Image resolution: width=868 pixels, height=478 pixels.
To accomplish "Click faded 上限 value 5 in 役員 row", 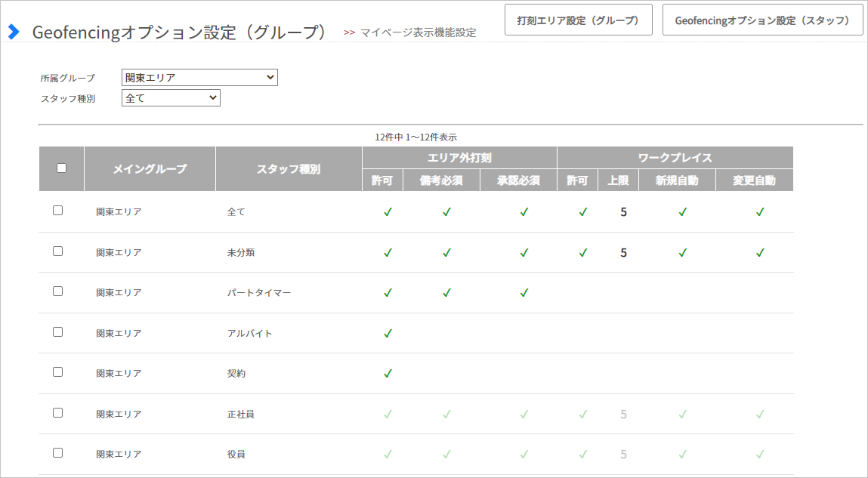I will pyautogui.click(x=623, y=454).
